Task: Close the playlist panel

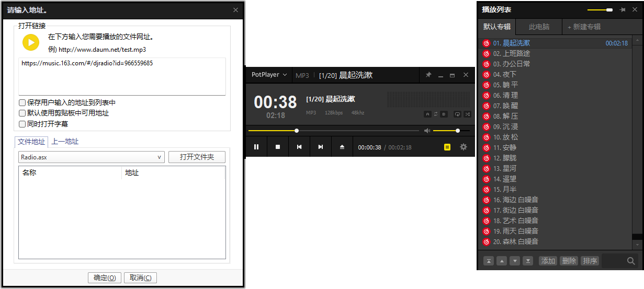Action: [x=634, y=10]
